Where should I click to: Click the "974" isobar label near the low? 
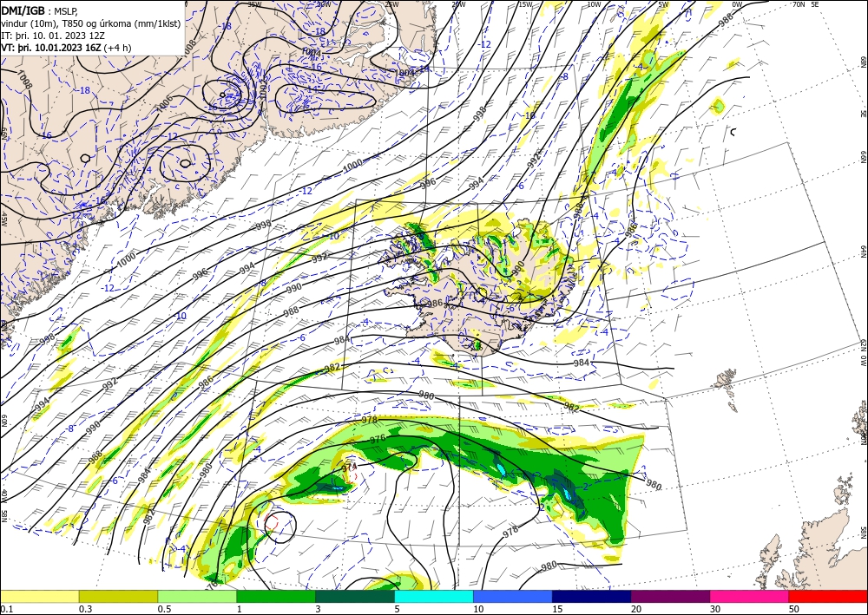coord(349,468)
